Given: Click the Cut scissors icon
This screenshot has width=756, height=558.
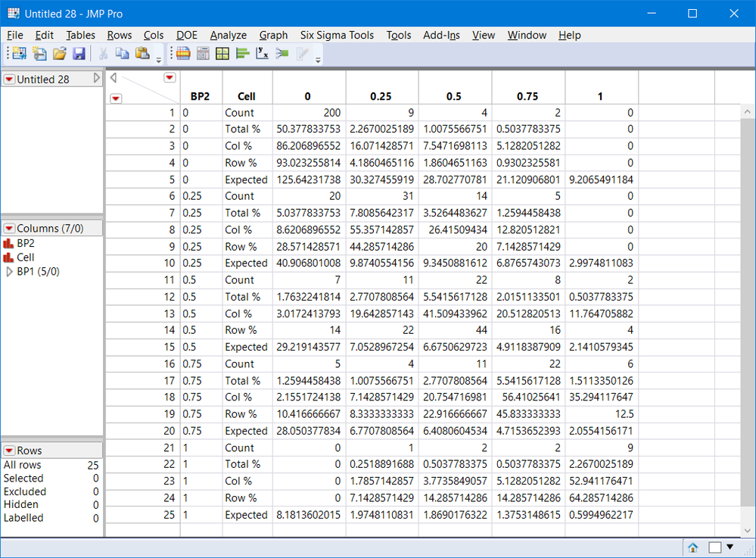Looking at the screenshot, I should (x=103, y=54).
